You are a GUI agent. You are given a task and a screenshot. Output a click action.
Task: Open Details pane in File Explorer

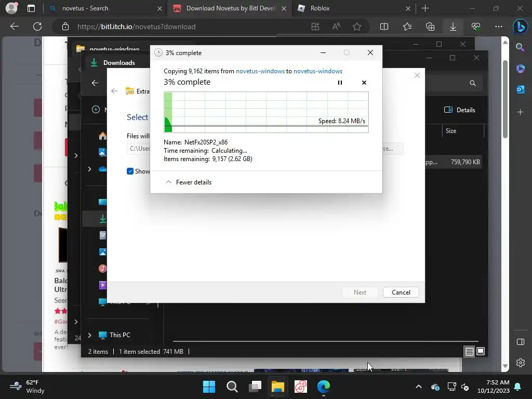click(x=460, y=110)
